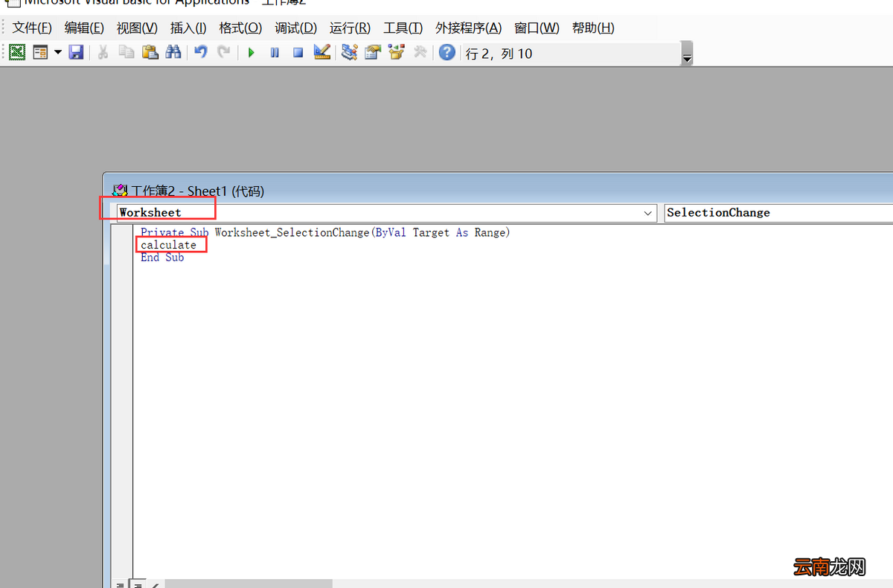Place cursor on the calculate code line

pos(169,245)
